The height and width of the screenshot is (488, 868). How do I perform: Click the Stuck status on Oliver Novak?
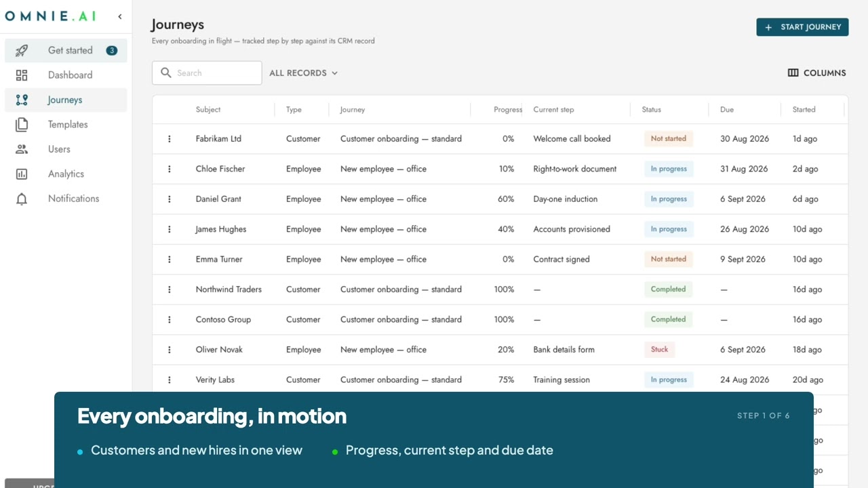[660, 350]
